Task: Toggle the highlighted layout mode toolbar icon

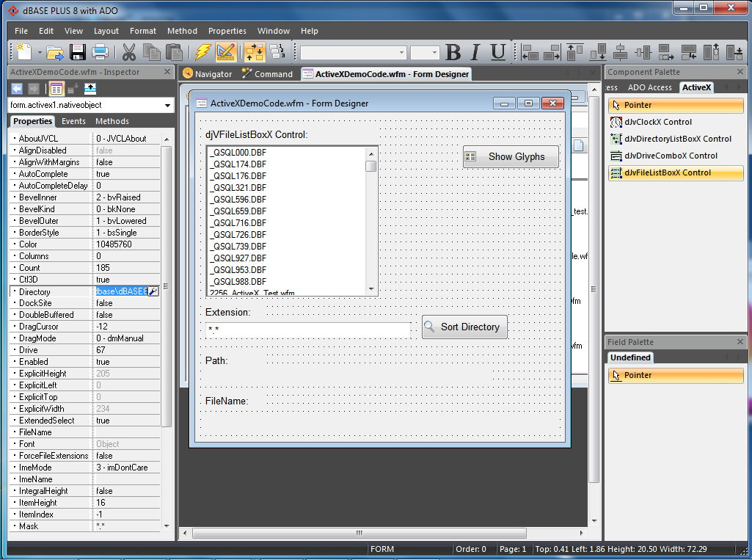Action: tap(255, 52)
